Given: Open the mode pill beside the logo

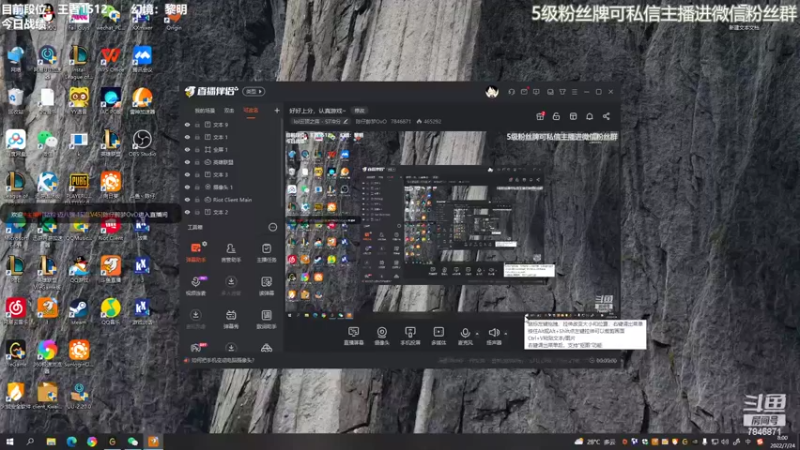Looking at the screenshot, I should click(x=254, y=92).
